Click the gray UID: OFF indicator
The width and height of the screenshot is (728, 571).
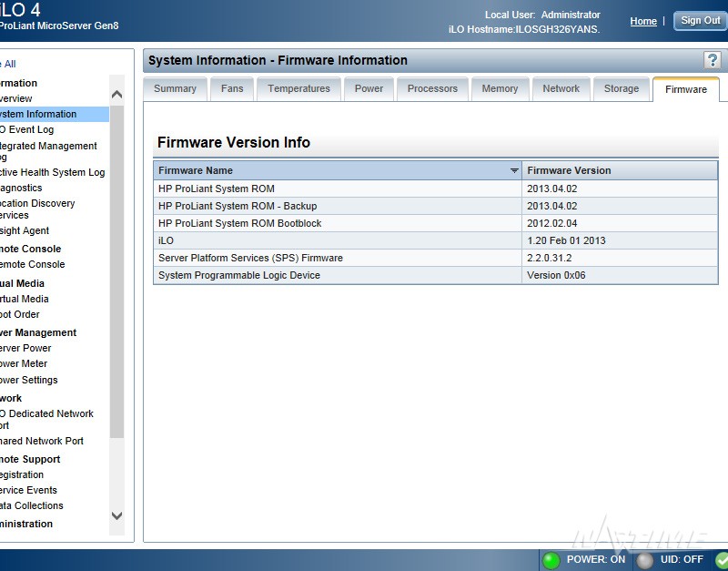point(644,560)
